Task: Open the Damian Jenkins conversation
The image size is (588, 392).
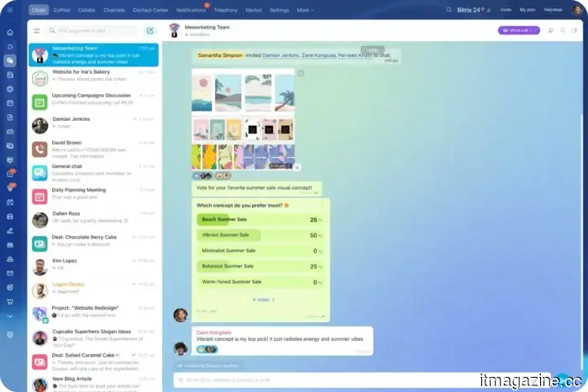Action: (x=94, y=125)
